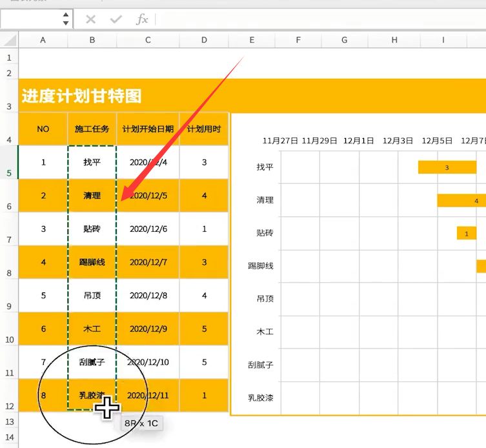Select the Gantt bar labeled 3 for 找平
This screenshot has width=486, height=448.
[447, 167]
